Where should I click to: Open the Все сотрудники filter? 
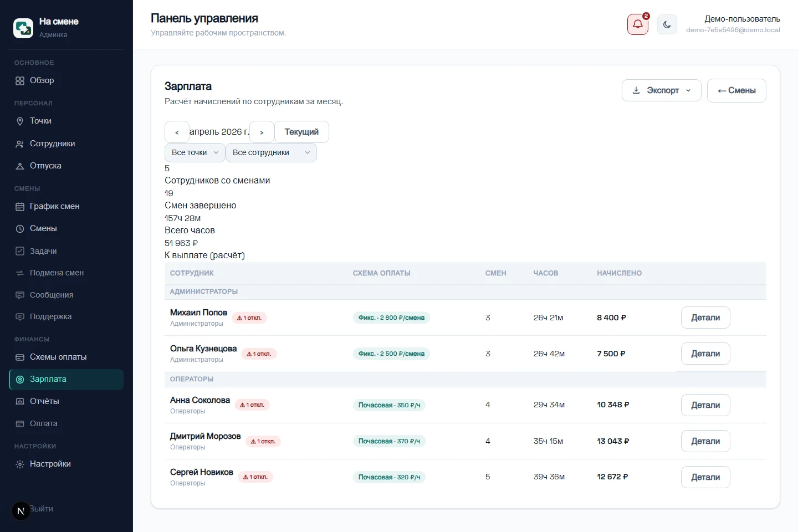[271, 152]
